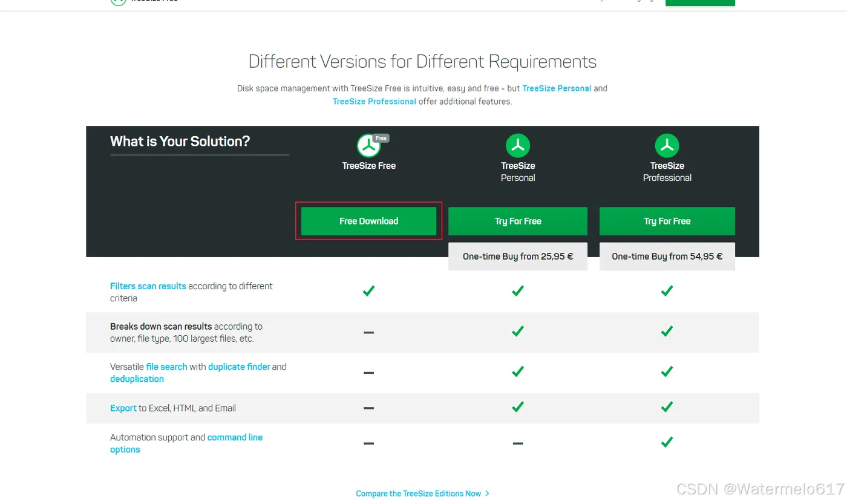The height and width of the screenshot is (504, 847).
Task: Click the to Excel, HTML and Email text
Action: [188, 408]
